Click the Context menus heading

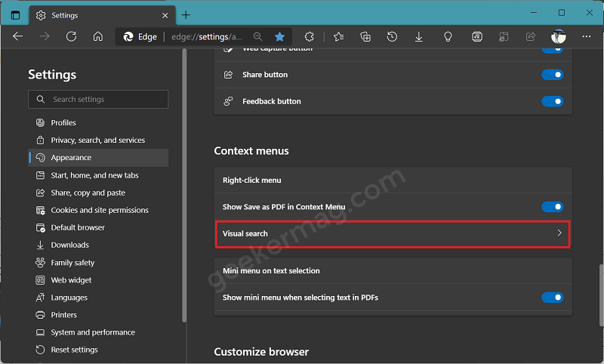(251, 151)
